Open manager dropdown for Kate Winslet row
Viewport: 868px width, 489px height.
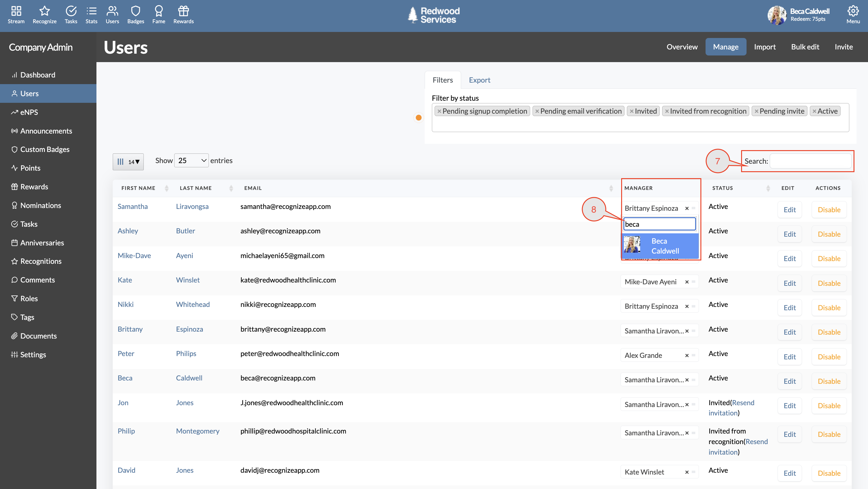(659, 282)
